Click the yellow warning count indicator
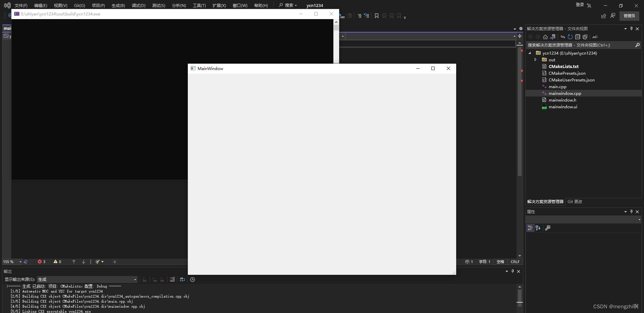The width and height of the screenshot is (644, 313). click(57, 262)
